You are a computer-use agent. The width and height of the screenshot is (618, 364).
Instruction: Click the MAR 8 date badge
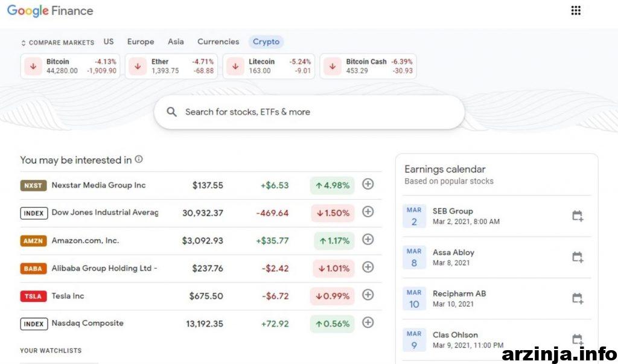click(x=414, y=257)
